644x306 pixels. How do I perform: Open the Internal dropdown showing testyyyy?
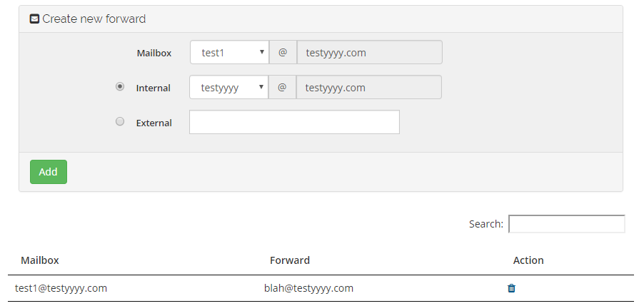point(228,88)
